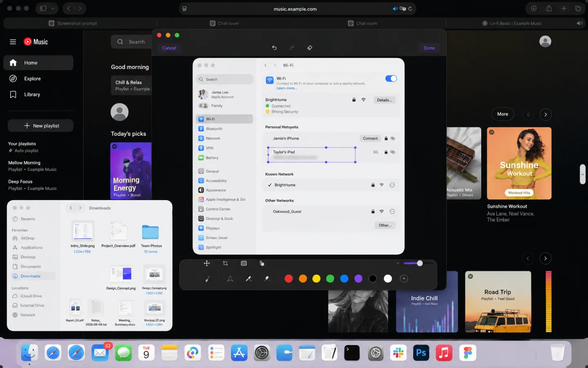
Task: Open the Music hamburger menu
Action: pyautogui.click(x=13, y=42)
